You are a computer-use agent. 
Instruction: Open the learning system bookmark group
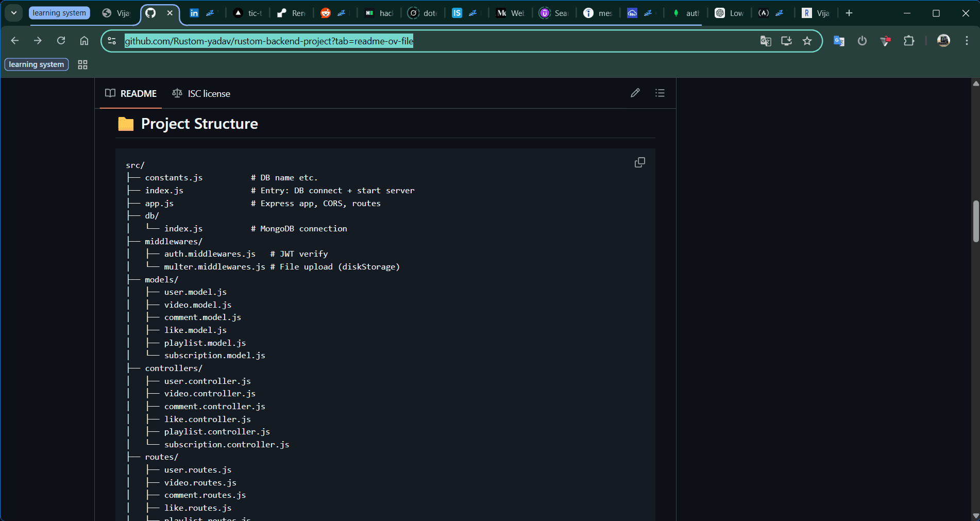point(37,64)
